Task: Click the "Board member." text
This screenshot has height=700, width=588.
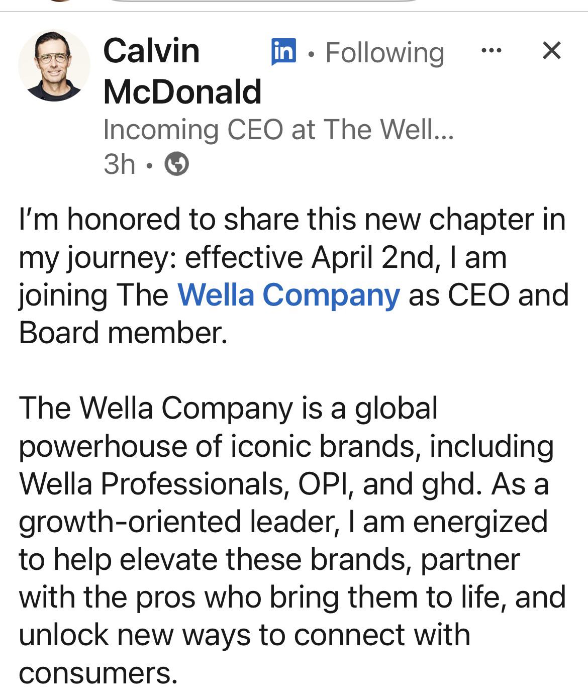Action: click(123, 333)
